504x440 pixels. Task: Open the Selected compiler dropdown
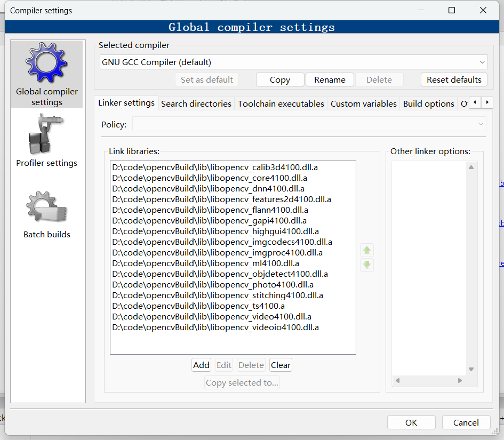coord(293,62)
